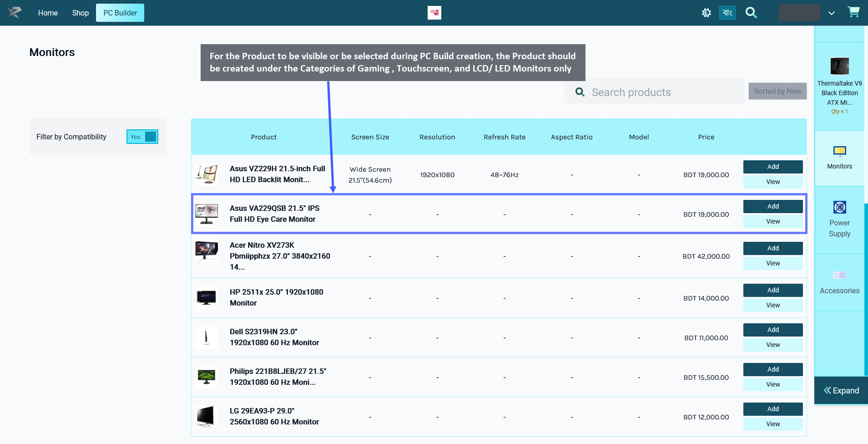Screen dimensions: 868x444
Task: Click Philips 221B8LJEB product thumbnail
Action: coord(207,377)
